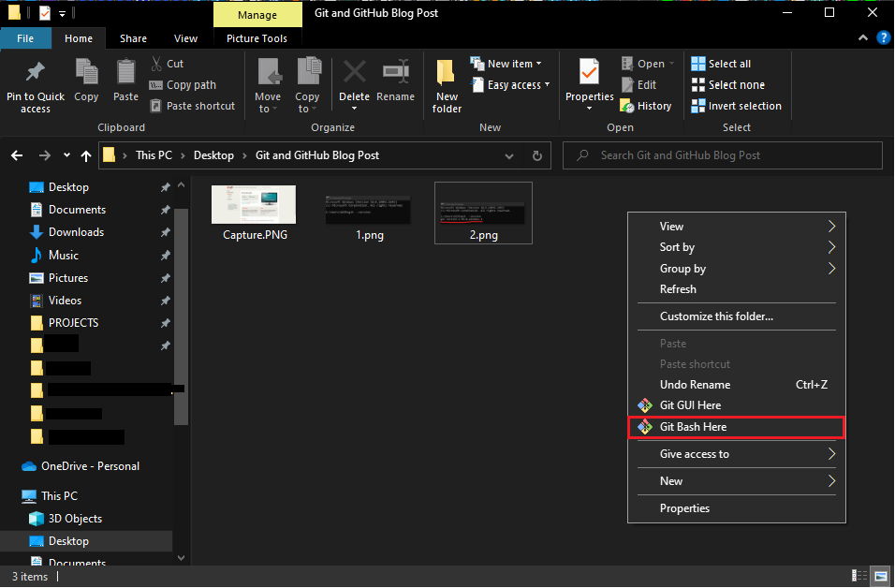Viewport: 895px width, 588px height.
Task: Click the Paste shortcut ribbon icon
Action: pos(155,106)
